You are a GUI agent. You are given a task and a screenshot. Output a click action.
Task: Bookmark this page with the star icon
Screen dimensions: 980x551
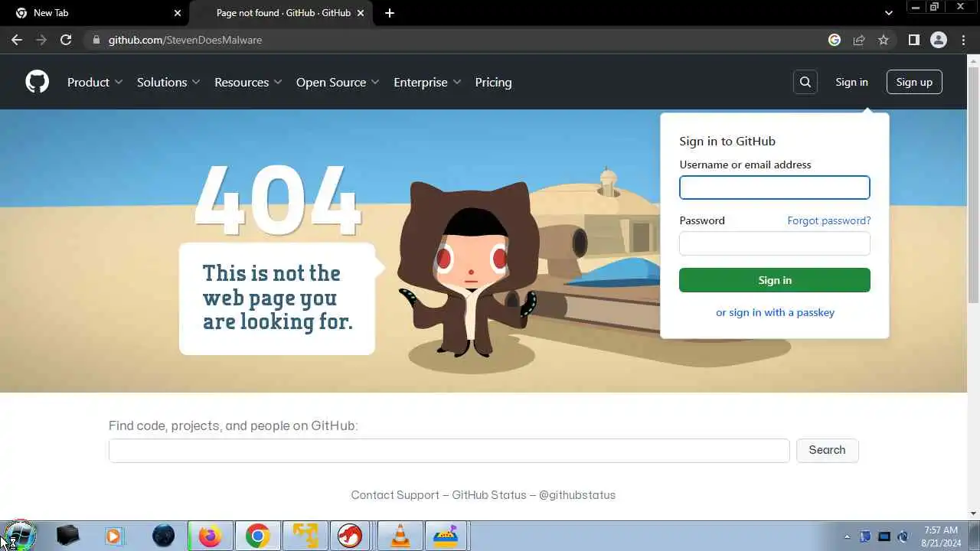[x=884, y=40]
